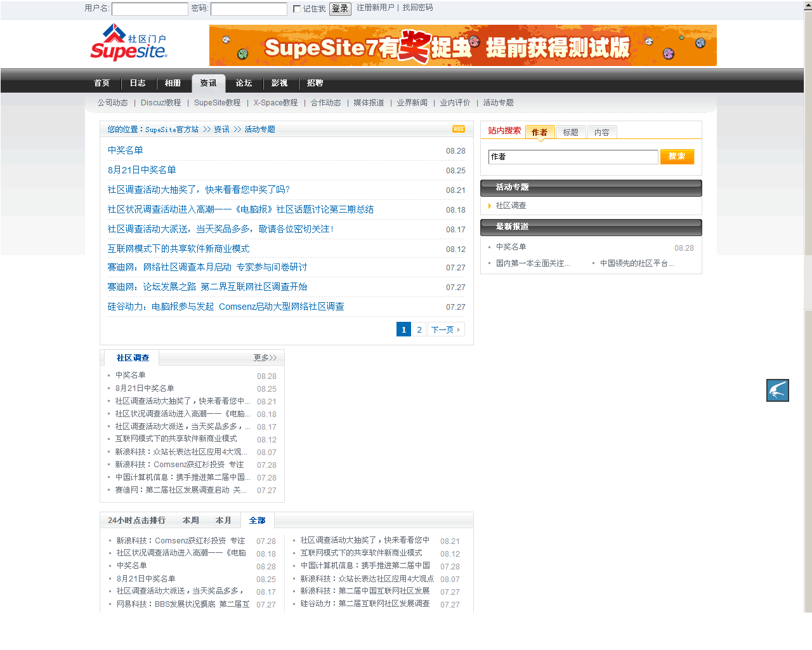This screenshot has width=812, height=650.
Task: Open 社区调查 under 活动专题 sidebar
Action: click(511, 206)
